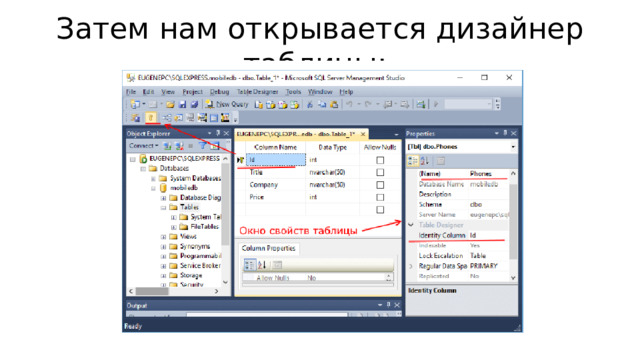Open the Table Designer menu
Screen dimensions: 640x360
pos(258,92)
